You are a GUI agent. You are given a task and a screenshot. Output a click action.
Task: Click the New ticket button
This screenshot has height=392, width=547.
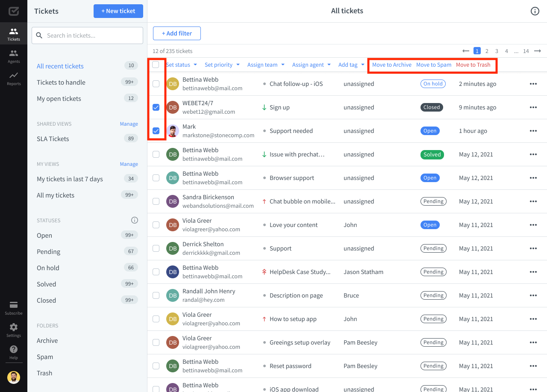[x=118, y=11]
